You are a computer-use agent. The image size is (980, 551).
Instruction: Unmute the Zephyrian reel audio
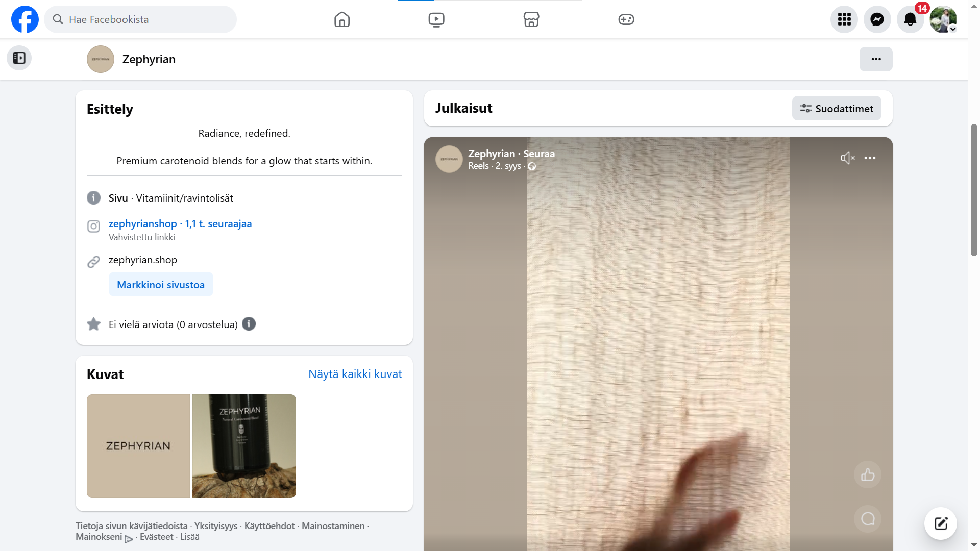pyautogui.click(x=847, y=158)
